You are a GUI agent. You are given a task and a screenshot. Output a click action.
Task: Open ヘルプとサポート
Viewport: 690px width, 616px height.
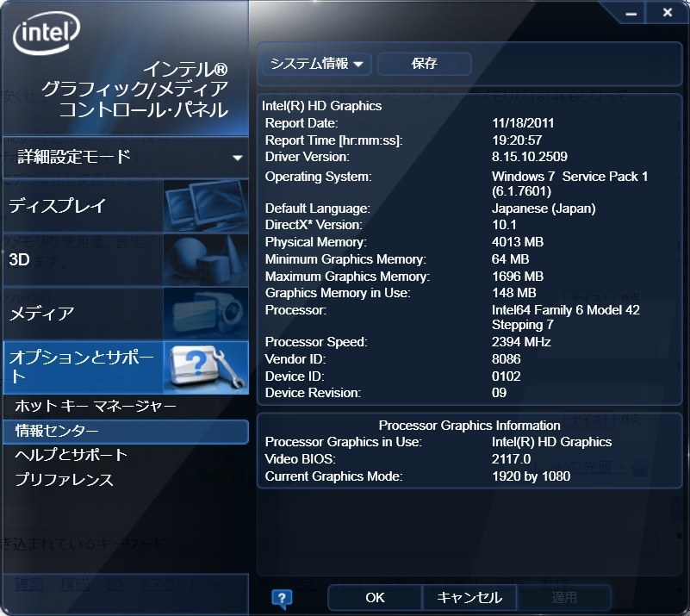(71, 455)
